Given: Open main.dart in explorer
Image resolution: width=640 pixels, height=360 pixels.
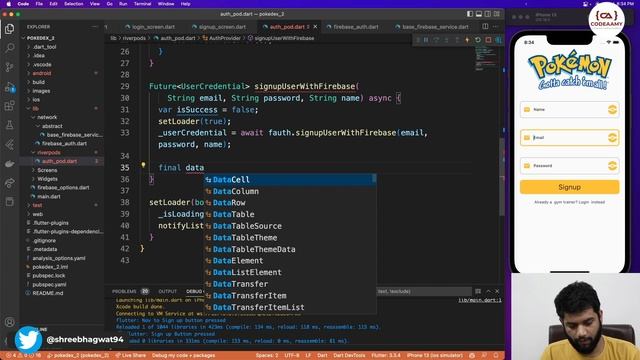Looking at the screenshot, I should point(49,196).
